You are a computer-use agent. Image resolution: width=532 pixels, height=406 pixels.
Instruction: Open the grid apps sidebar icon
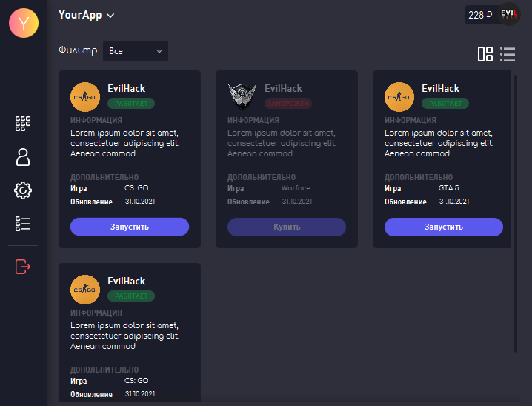[23, 124]
